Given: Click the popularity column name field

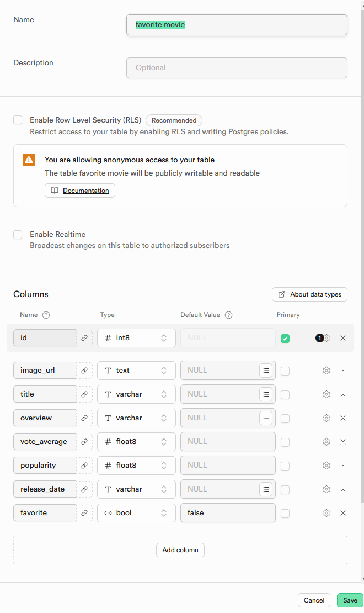Looking at the screenshot, I should (x=45, y=466).
